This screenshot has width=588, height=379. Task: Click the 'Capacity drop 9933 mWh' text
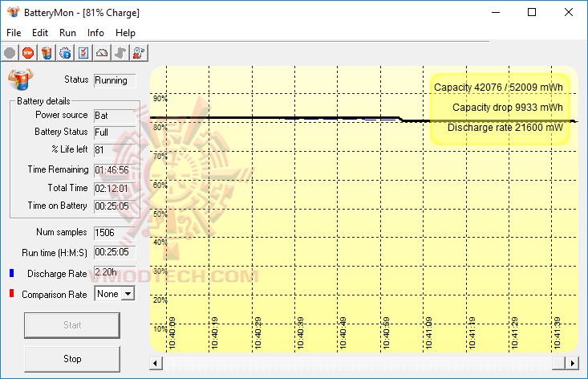pyautogui.click(x=507, y=108)
